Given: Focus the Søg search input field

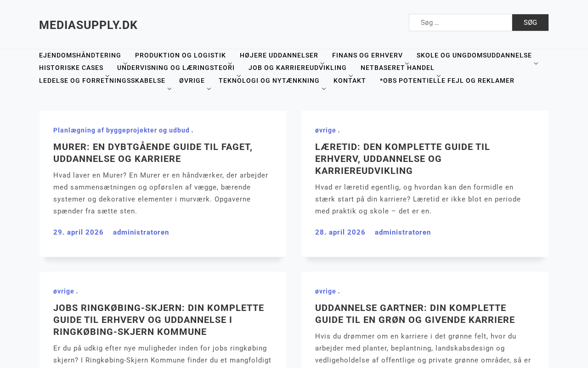Looking at the screenshot, I should tap(460, 23).
